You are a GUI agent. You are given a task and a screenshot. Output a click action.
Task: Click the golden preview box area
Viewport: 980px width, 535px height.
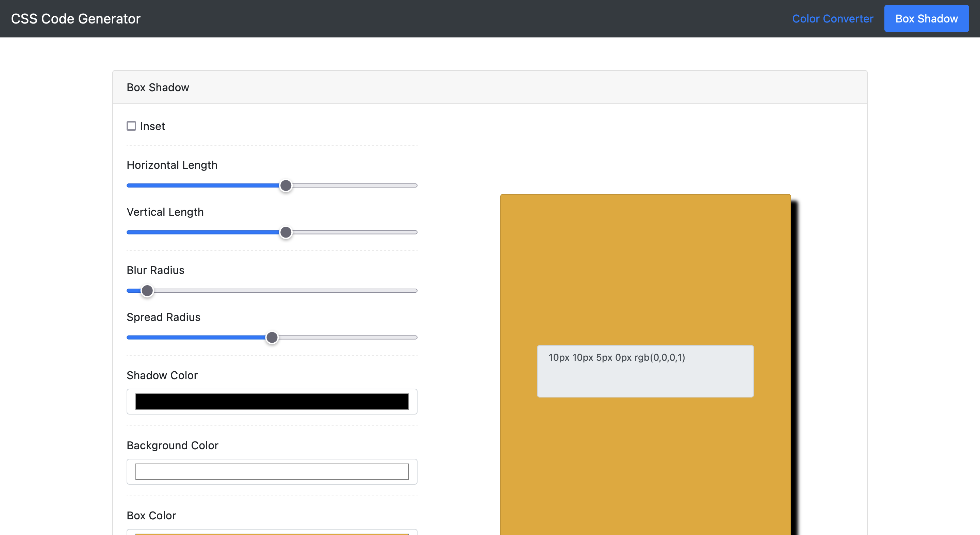(x=645, y=266)
